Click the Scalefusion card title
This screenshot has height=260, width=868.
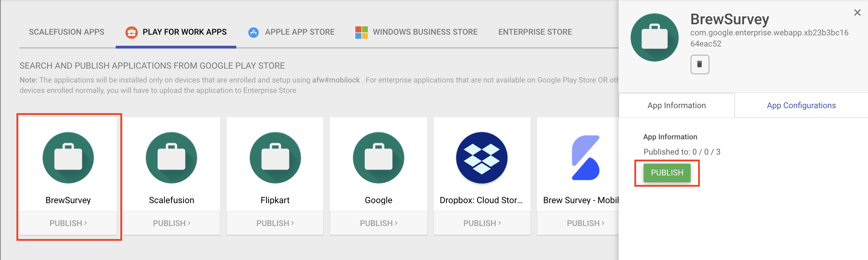[x=171, y=200]
